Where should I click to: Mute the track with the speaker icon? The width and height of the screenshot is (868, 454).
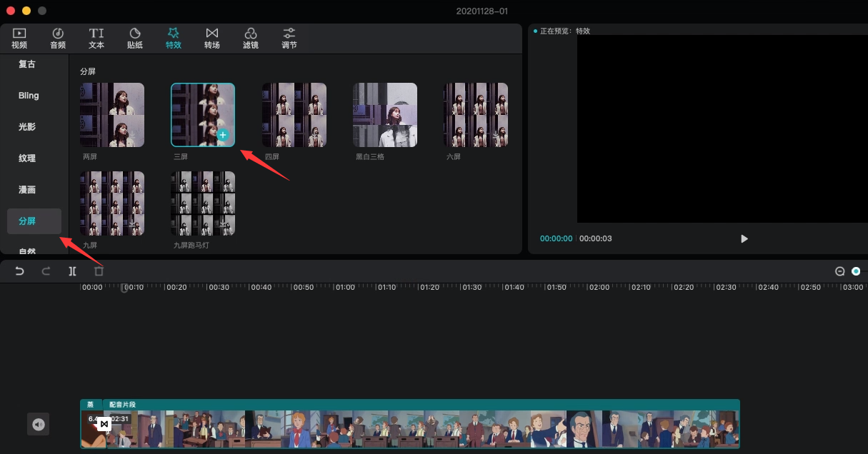click(39, 424)
